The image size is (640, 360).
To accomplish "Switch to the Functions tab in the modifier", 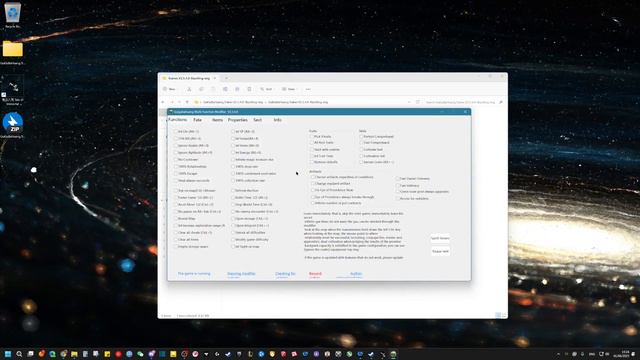I will (178, 120).
